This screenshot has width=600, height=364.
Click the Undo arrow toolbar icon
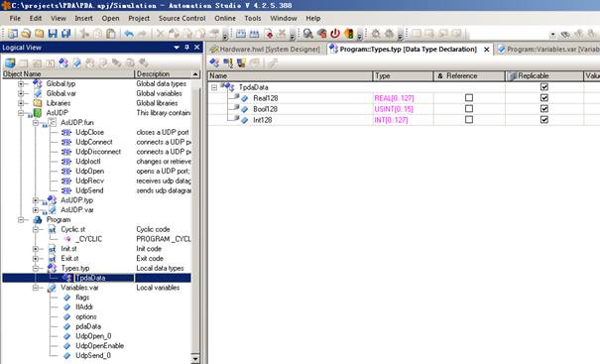point(129,34)
